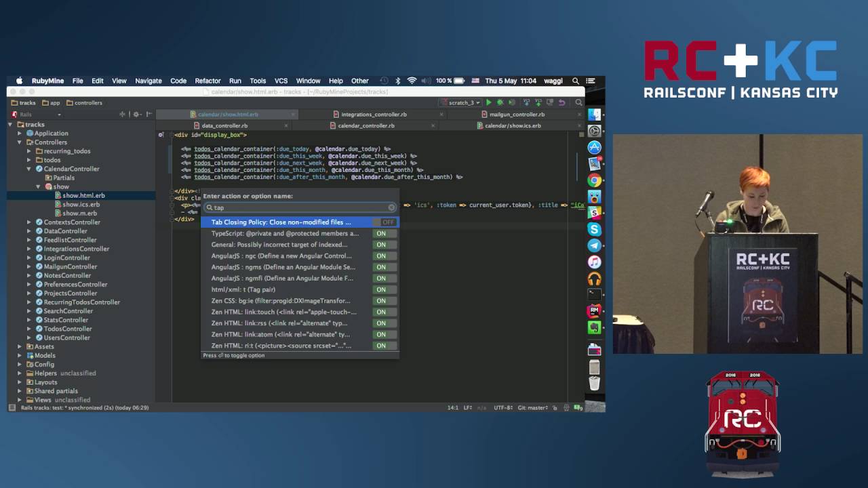Image resolution: width=868 pixels, height=488 pixels.
Task: Expand the Assets tree node
Action: [x=20, y=346]
